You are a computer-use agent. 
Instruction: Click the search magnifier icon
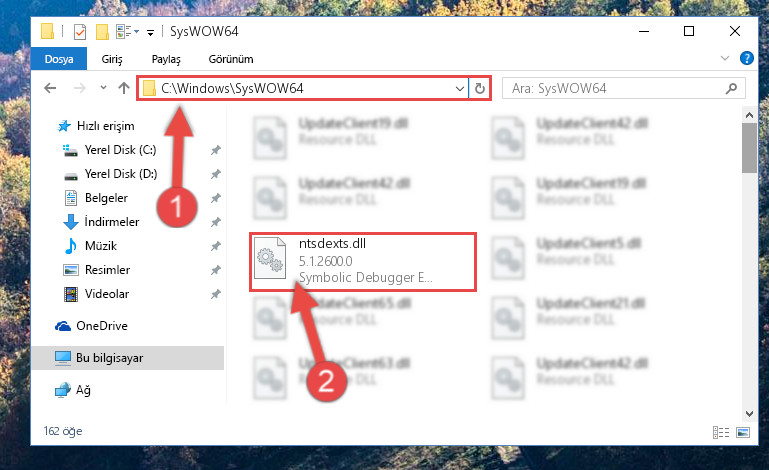731,89
